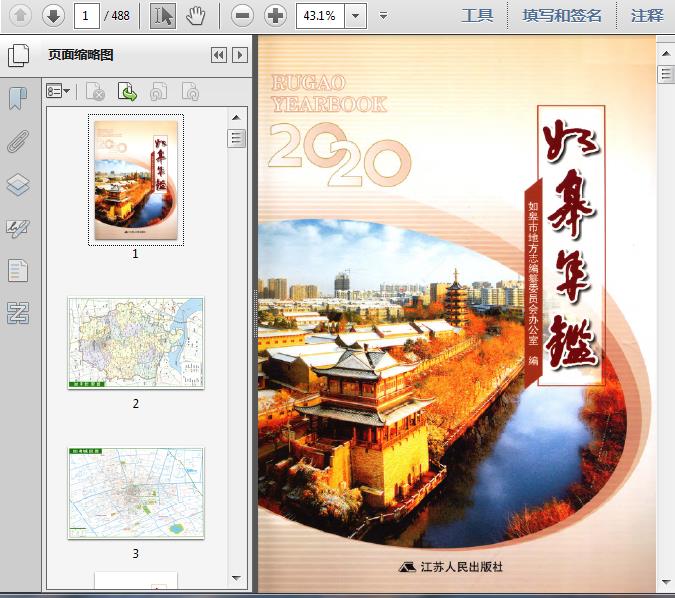
Task: Click page label '2' under map thumbnail
Action: click(x=136, y=403)
